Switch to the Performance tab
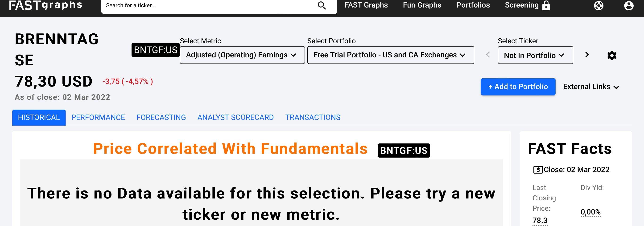The height and width of the screenshot is (226, 644). pos(98,118)
